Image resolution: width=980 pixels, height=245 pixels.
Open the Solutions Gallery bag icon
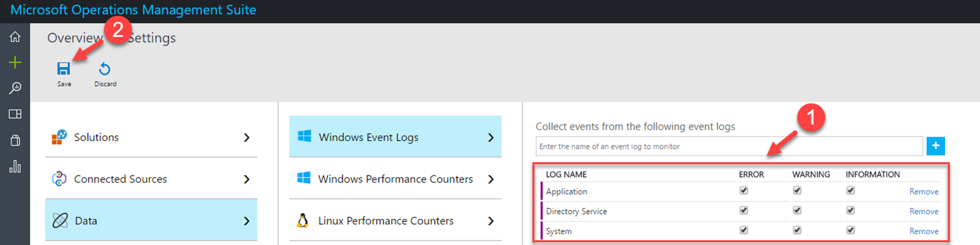tap(15, 140)
